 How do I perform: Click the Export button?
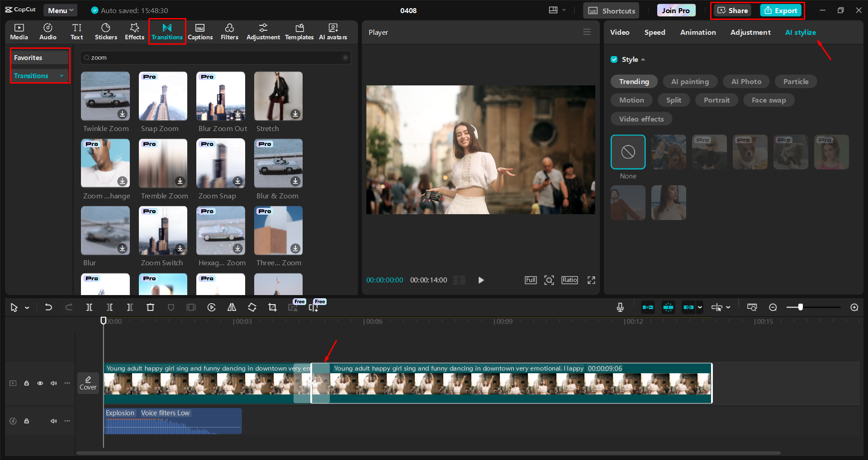pos(781,10)
